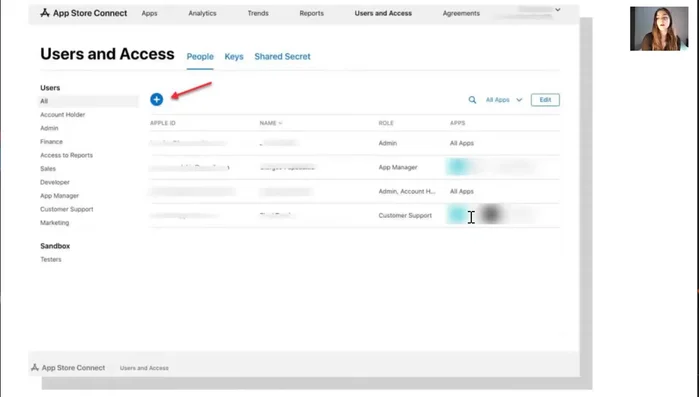The height and width of the screenshot is (397, 699).
Task: Click the APPLE ID column header
Action: pyautogui.click(x=163, y=123)
